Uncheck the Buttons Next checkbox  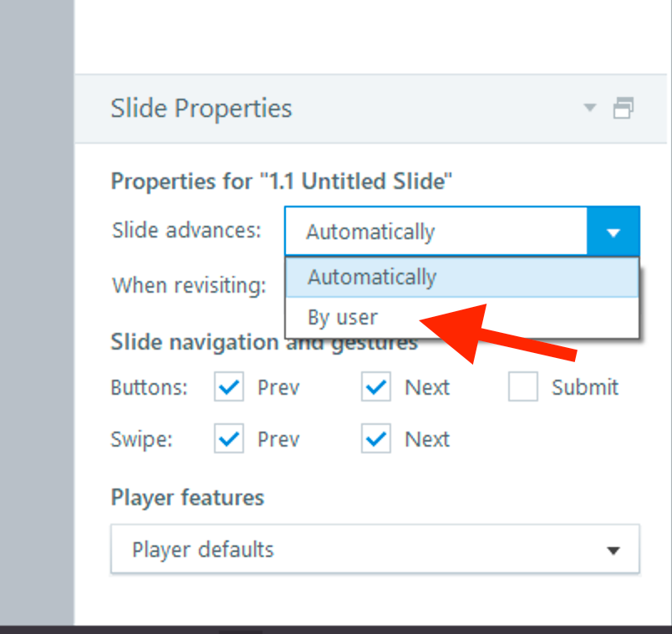pos(377,387)
